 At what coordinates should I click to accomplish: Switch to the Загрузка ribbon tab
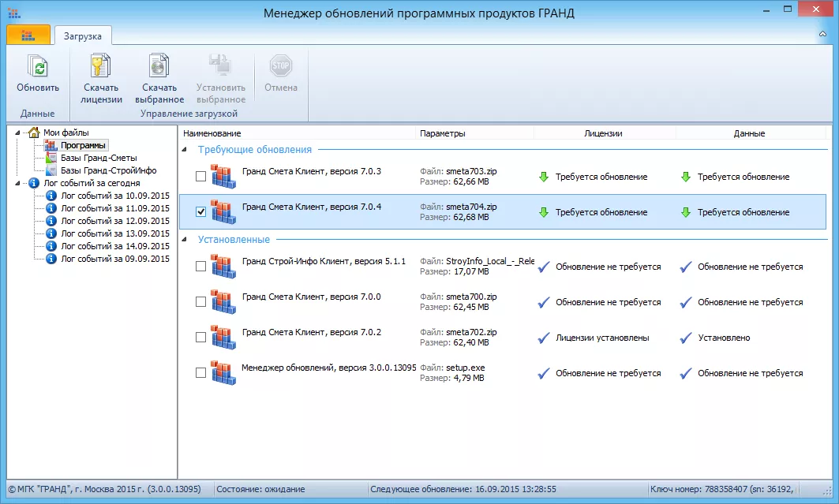click(82, 35)
